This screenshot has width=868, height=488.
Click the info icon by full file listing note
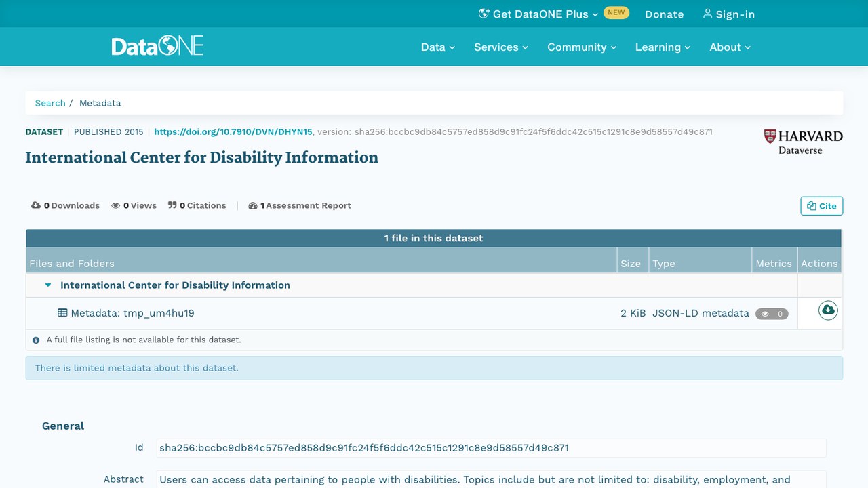(36, 340)
